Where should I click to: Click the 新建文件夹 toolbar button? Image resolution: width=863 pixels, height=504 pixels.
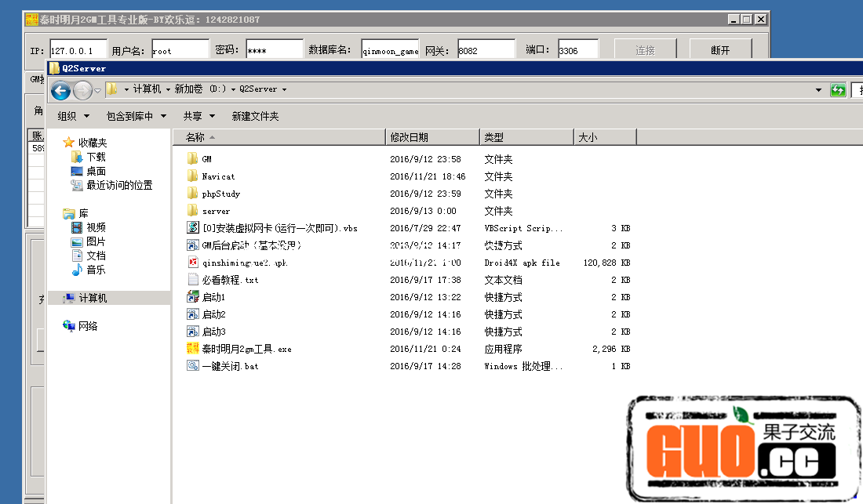255,116
